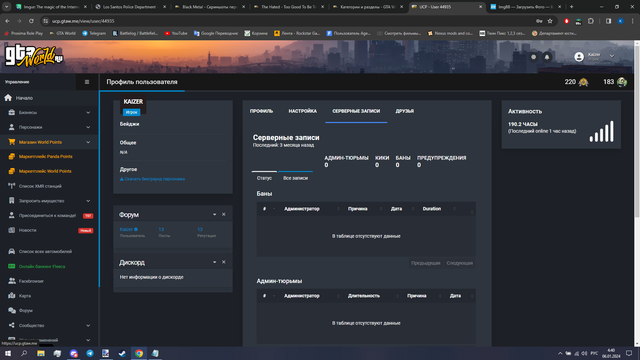Collapse the Дискорд panel arrow

tap(214, 262)
